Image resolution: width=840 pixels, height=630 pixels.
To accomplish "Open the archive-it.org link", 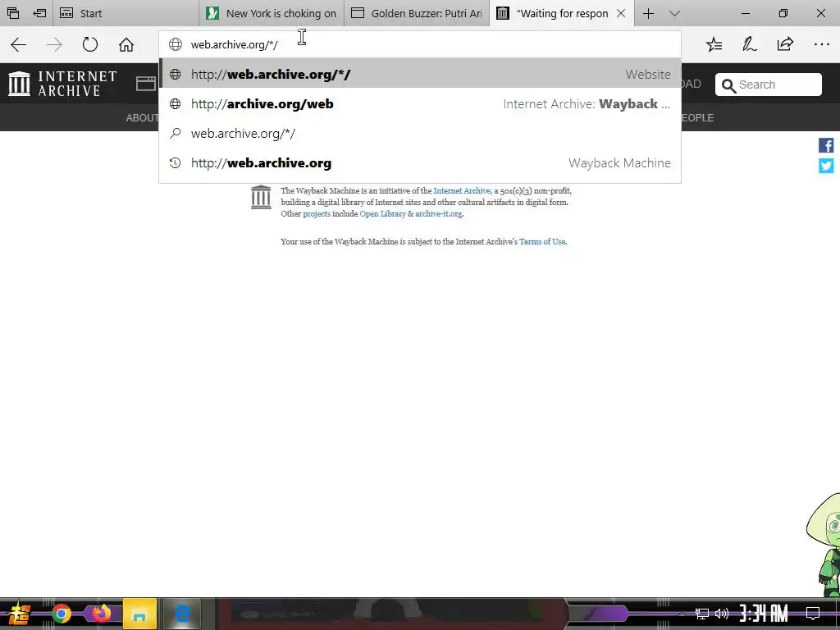I will 438,214.
